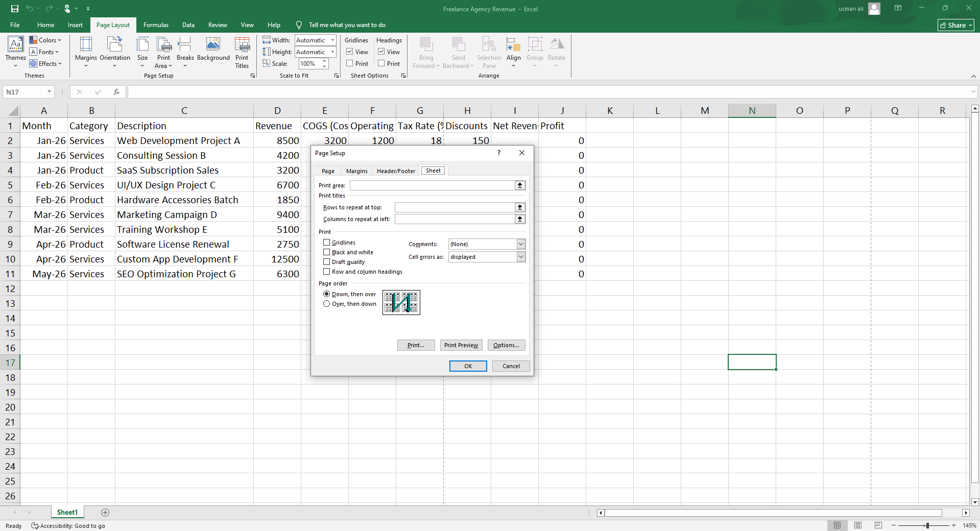980x531 pixels.
Task: Open the Cell errors as dropdown
Action: (x=521, y=257)
